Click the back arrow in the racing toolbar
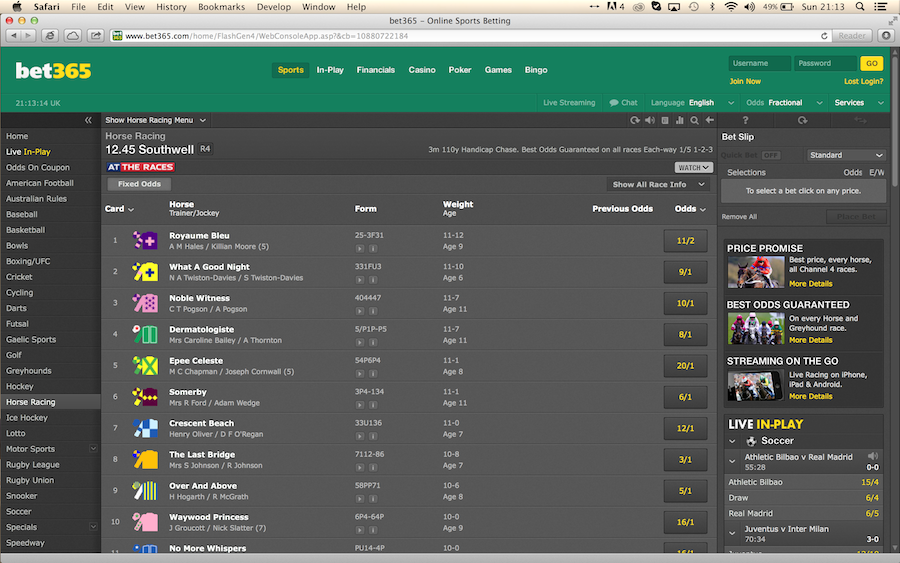The image size is (900, 563). (709, 120)
